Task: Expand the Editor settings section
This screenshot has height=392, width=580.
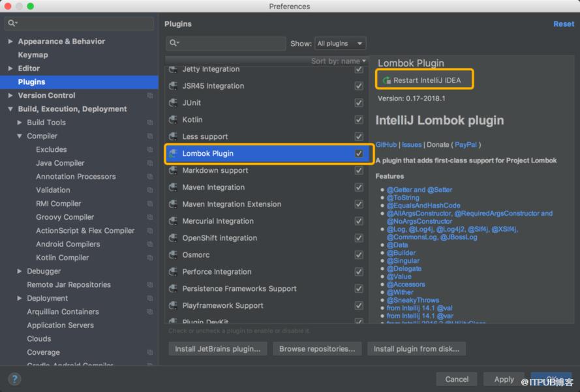Action: pyautogui.click(x=10, y=68)
